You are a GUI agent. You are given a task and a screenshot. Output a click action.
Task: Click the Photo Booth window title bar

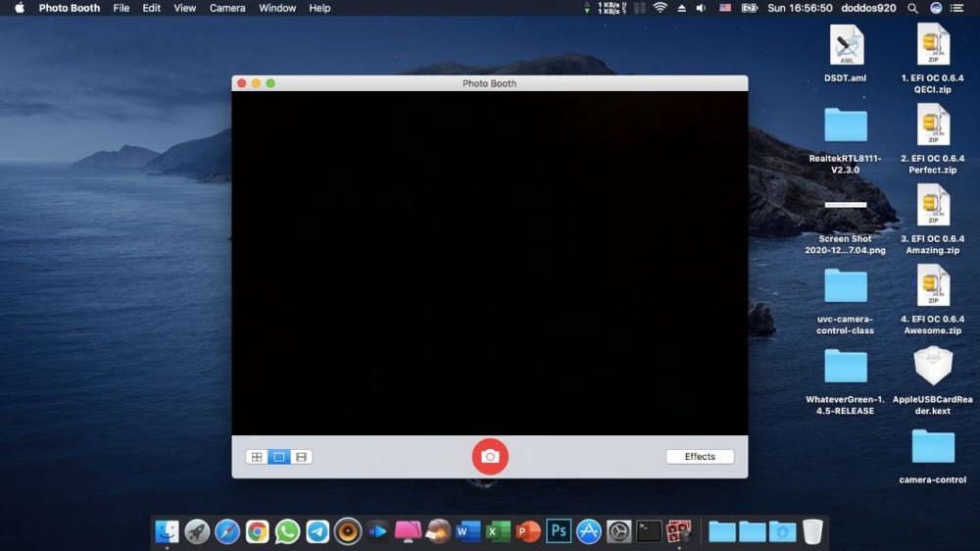point(489,83)
